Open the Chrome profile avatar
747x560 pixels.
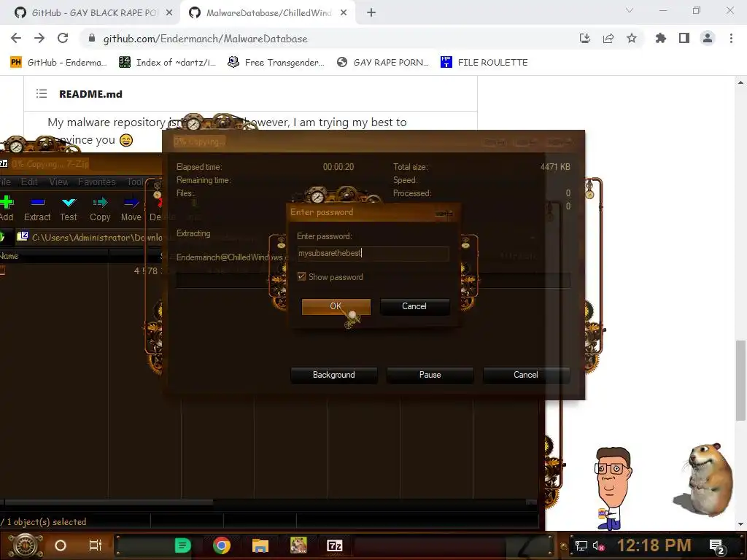[708, 38]
